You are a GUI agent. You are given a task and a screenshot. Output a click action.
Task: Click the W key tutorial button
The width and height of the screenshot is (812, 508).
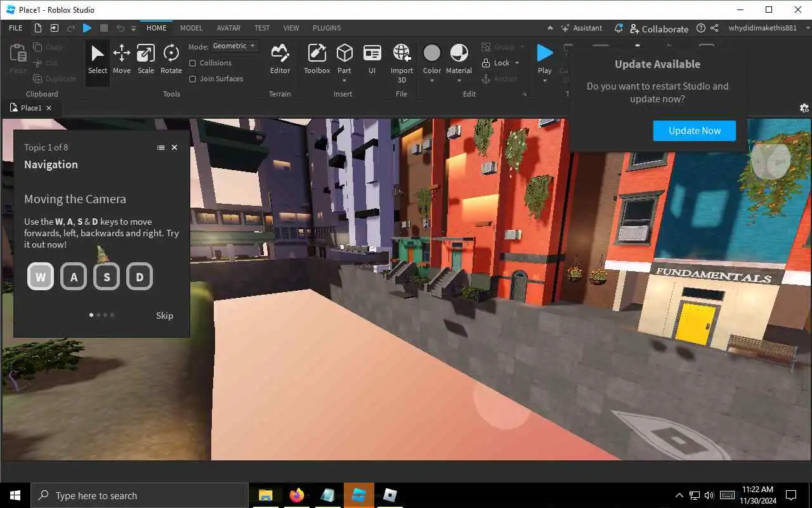pos(41,277)
